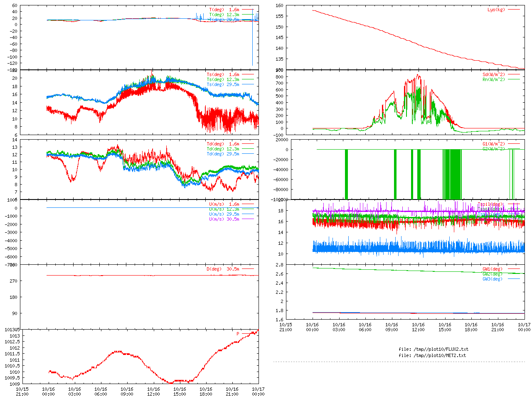Click the GW1(deg) legend label

[492, 269]
